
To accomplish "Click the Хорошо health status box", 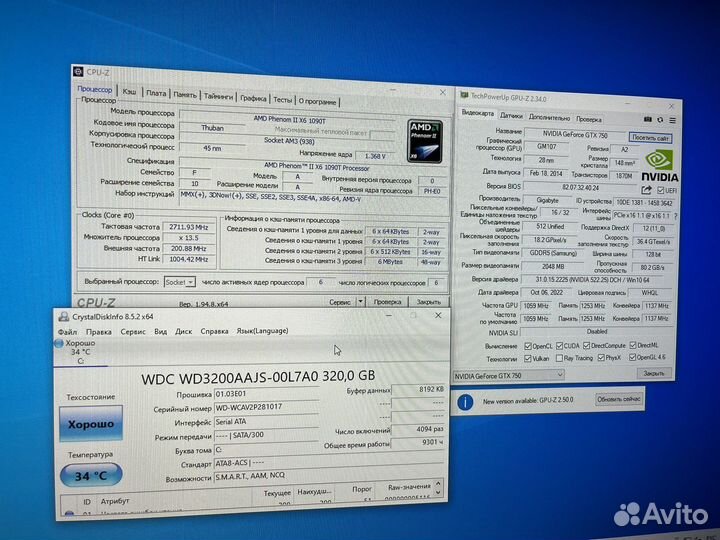I will pyautogui.click(x=89, y=424).
